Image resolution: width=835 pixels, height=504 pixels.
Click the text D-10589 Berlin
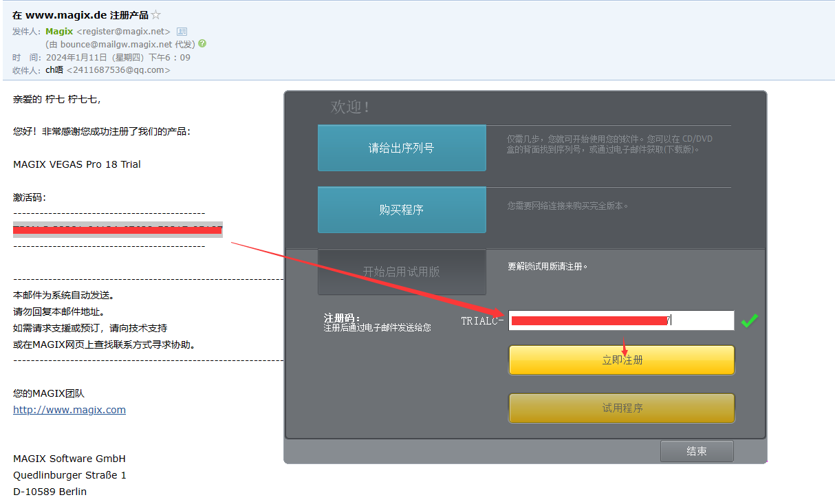(50, 492)
